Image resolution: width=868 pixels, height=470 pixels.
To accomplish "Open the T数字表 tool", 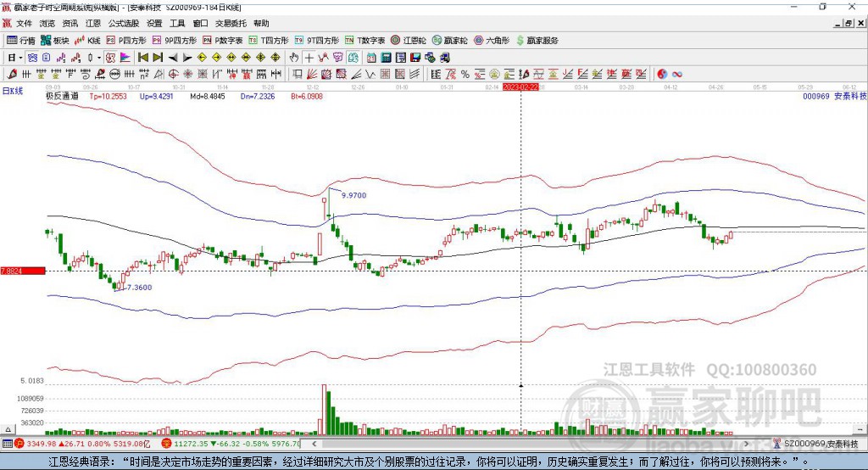I will point(364,41).
